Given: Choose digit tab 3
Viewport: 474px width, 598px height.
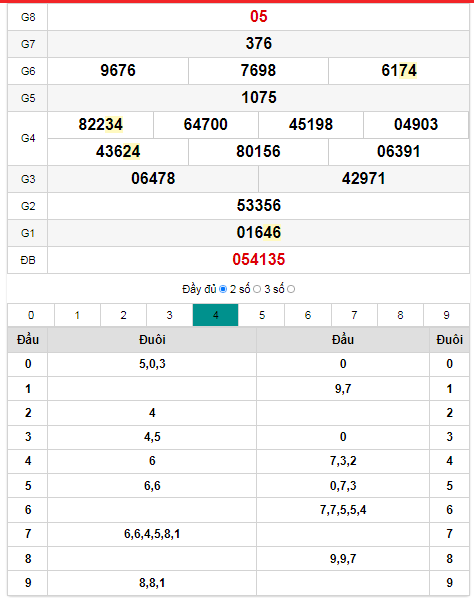Looking at the screenshot, I should (170, 315).
